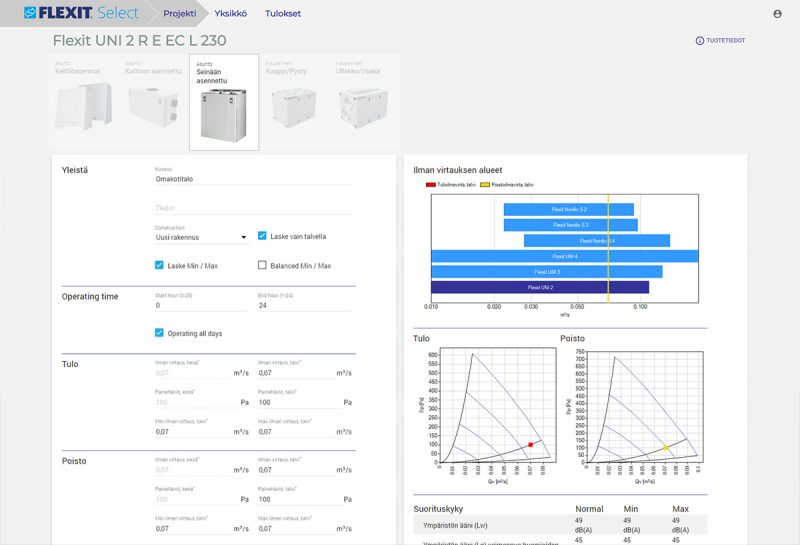Image resolution: width=800 pixels, height=545 pixels.
Task: Click the Flexit Select logo
Action: (81, 13)
